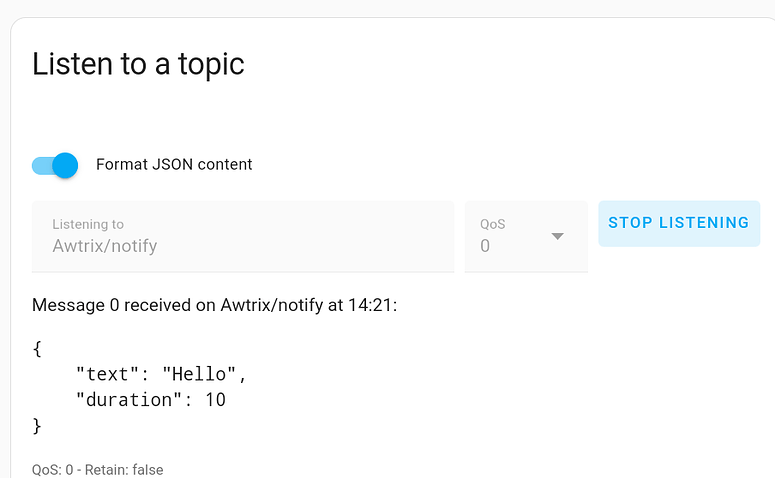This screenshot has height=478, width=775.
Task: Click the Listen to a topic heading
Action: click(138, 64)
